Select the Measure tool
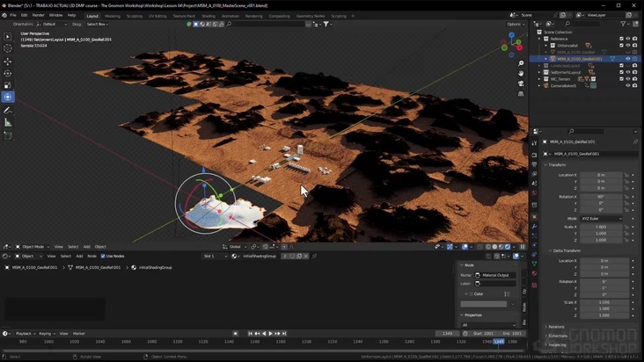This screenshot has height=362, width=644. click(8, 123)
